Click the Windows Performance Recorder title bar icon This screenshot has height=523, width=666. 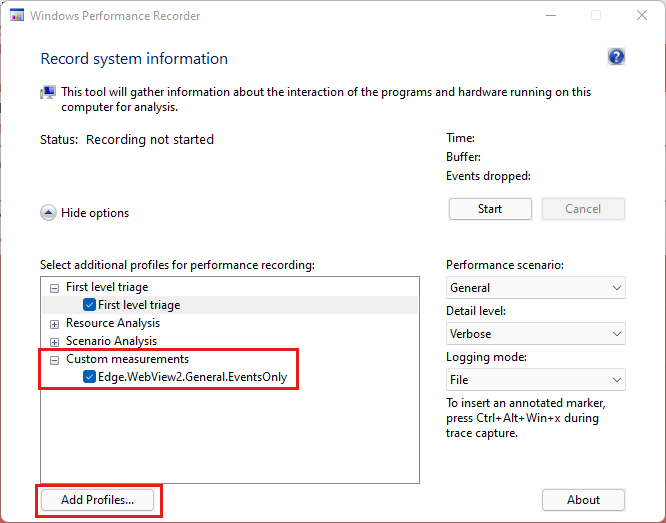tap(17, 16)
